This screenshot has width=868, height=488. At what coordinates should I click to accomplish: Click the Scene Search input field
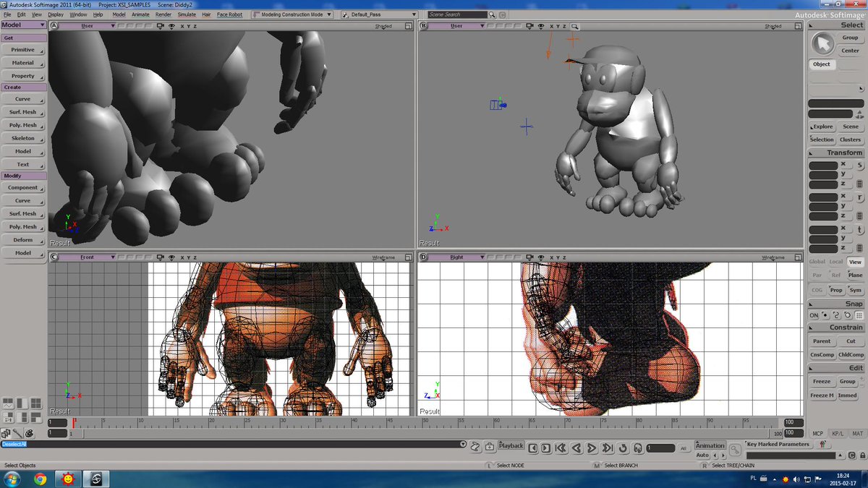point(456,14)
